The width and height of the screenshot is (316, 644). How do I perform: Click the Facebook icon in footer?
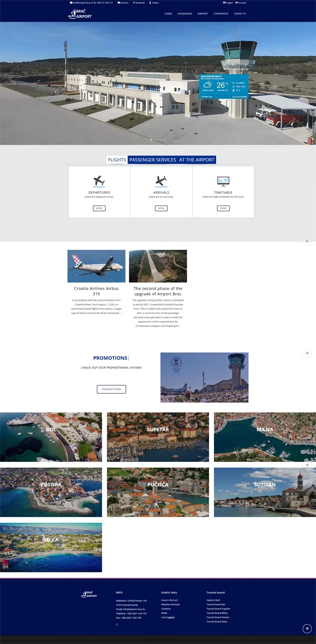pyautogui.click(x=117, y=625)
